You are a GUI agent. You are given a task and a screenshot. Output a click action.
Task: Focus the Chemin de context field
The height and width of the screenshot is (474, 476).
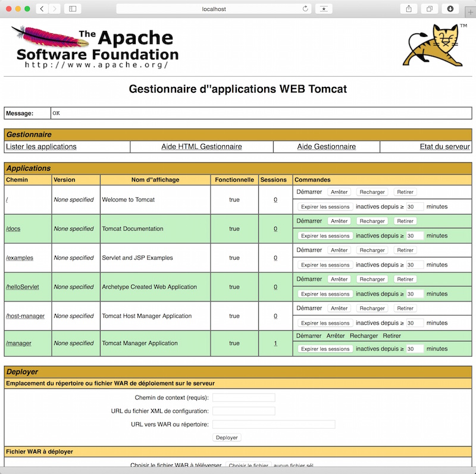click(x=244, y=398)
